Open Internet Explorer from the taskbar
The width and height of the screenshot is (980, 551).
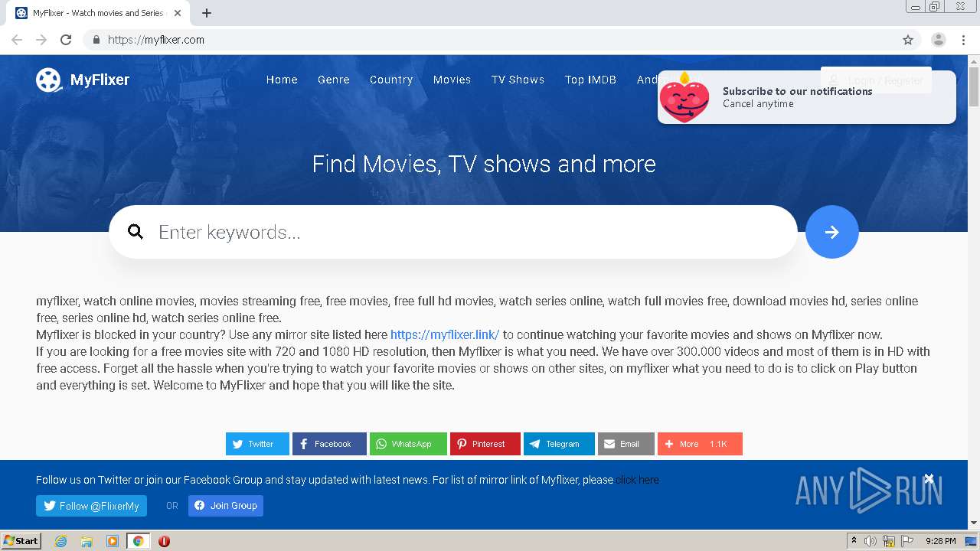click(60, 541)
